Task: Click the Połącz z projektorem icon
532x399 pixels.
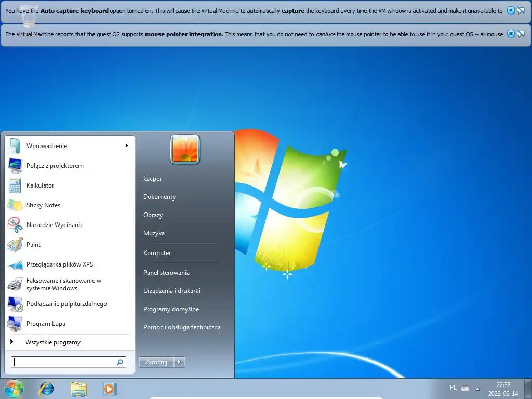Action: click(x=15, y=166)
